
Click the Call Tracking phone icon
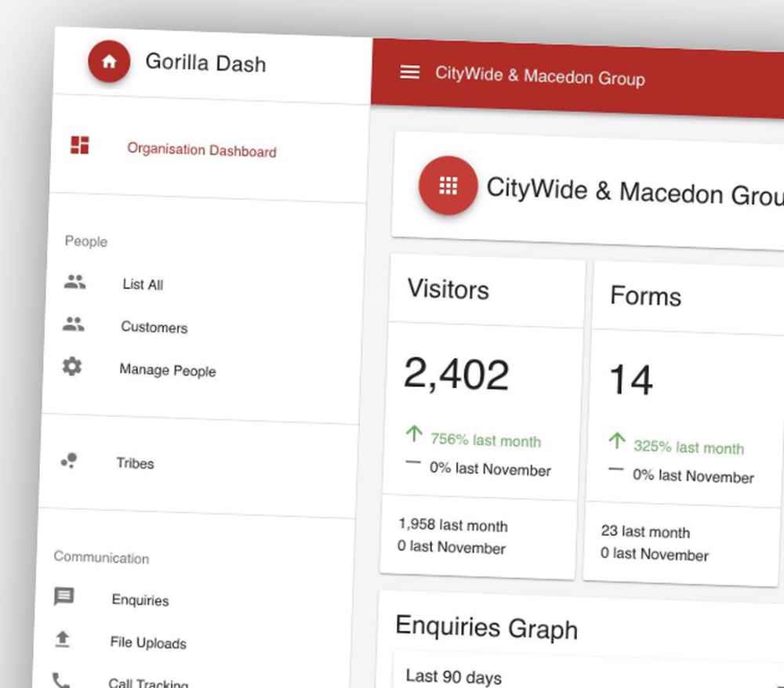click(61, 680)
